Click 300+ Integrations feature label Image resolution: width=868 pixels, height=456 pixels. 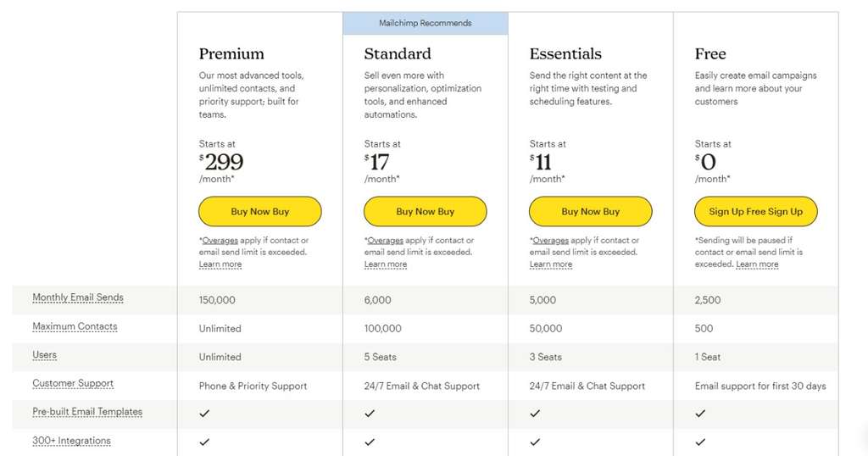(71, 441)
